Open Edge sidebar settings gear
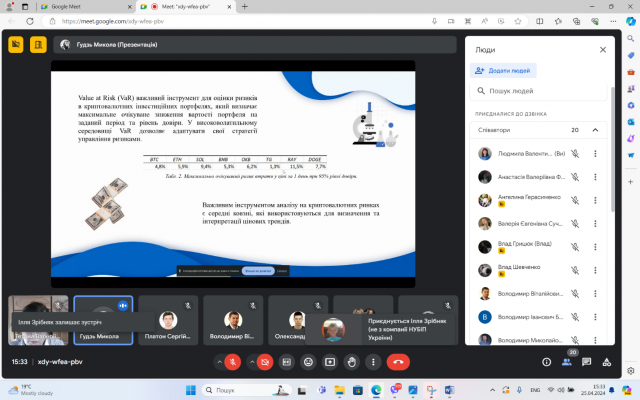 pos(631,371)
